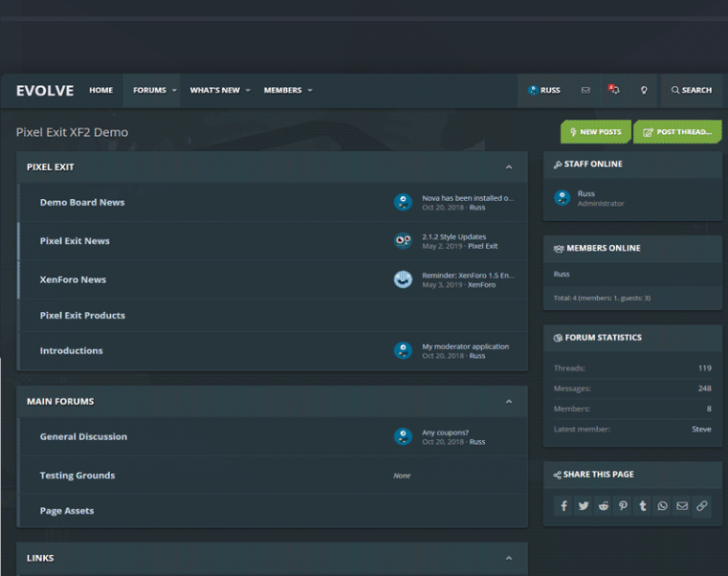Viewport: 728px width, 576px height.
Task: Collapse the Links category
Action: point(509,558)
